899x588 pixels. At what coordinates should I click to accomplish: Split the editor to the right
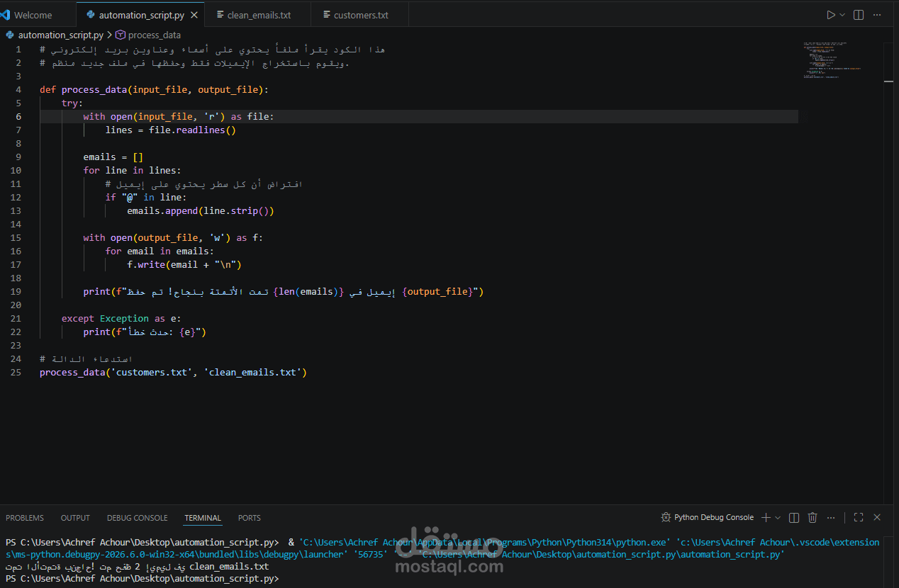point(859,14)
